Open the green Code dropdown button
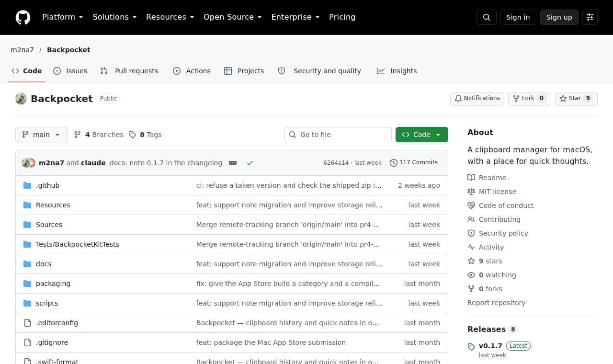Screen dimensions: 613x364 (x=422, y=135)
